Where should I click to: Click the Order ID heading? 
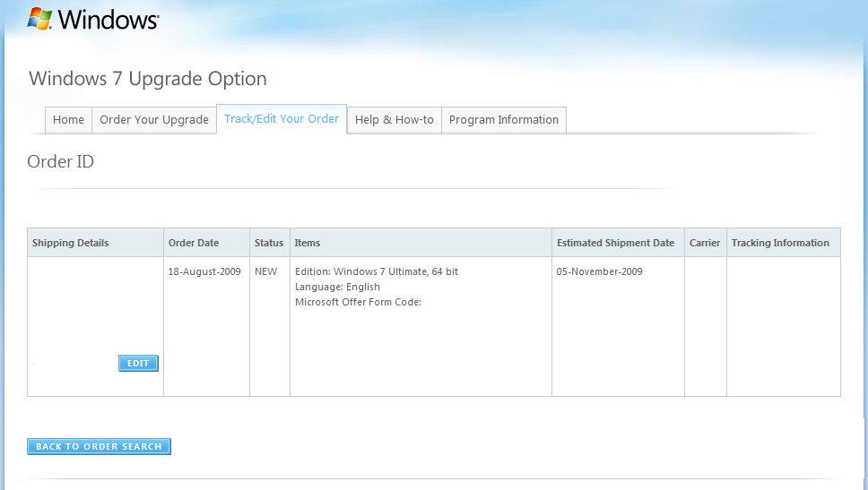coord(61,161)
